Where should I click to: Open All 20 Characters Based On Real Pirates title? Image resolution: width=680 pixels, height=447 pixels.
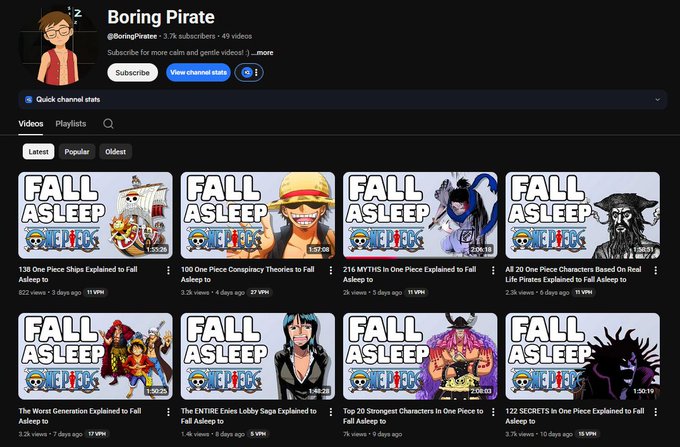tap(573, 274)
